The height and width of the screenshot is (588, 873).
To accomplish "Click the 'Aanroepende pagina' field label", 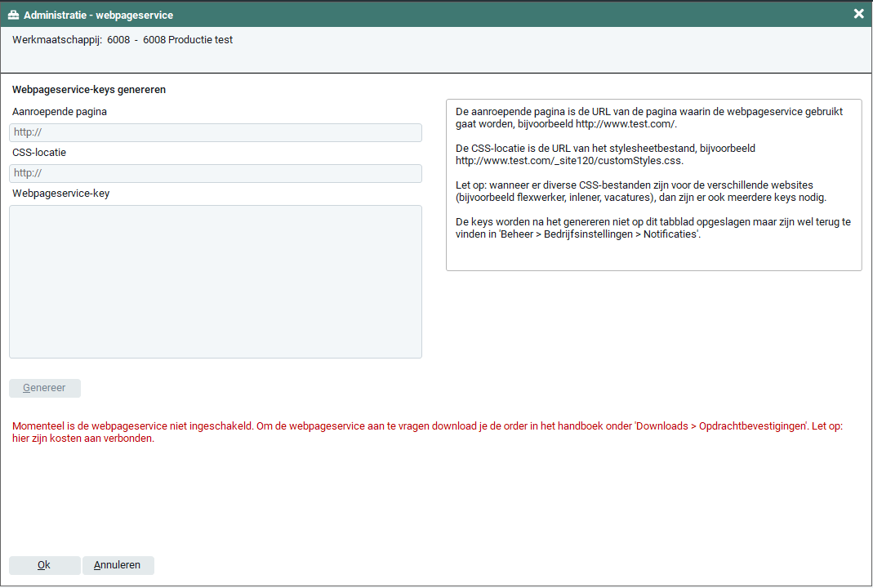I will [x=60, y=112].
